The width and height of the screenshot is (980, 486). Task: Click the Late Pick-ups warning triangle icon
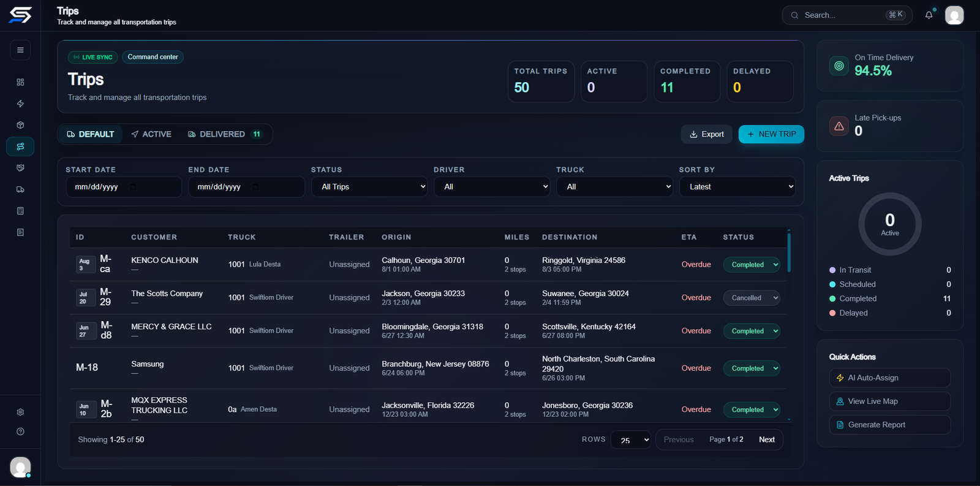tap(839, 126)
